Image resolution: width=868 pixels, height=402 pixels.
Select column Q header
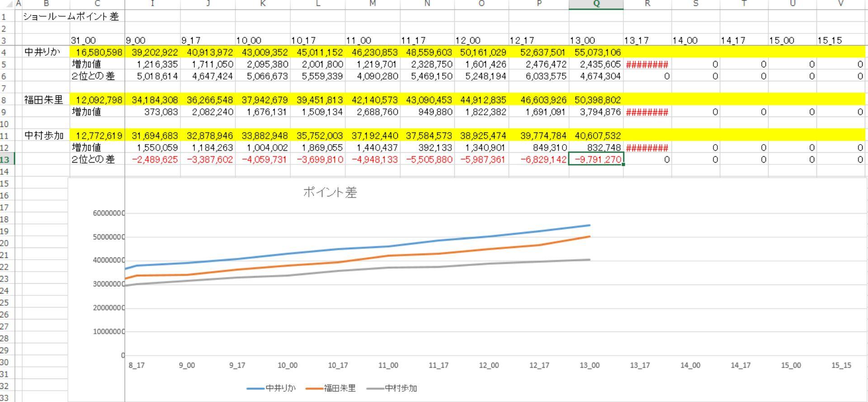pyautogui.click(x=596, y=4)
